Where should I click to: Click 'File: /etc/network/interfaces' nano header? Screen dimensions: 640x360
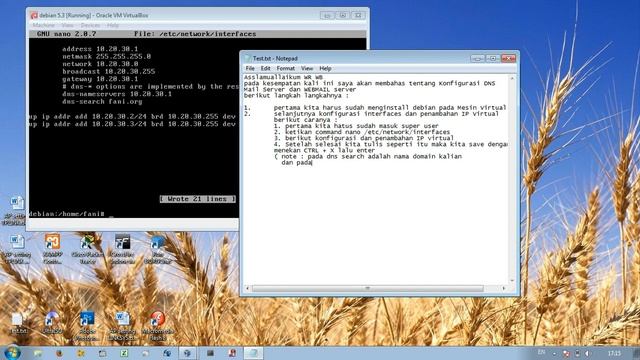195,34
